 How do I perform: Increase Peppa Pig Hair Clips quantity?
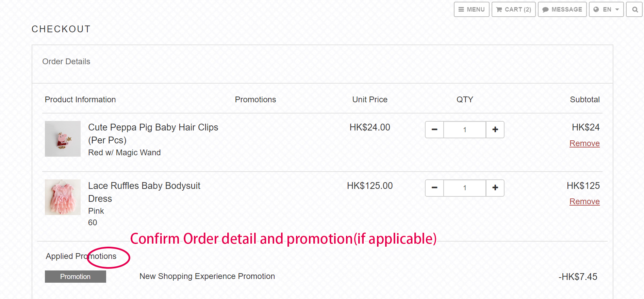coord(495,129)
